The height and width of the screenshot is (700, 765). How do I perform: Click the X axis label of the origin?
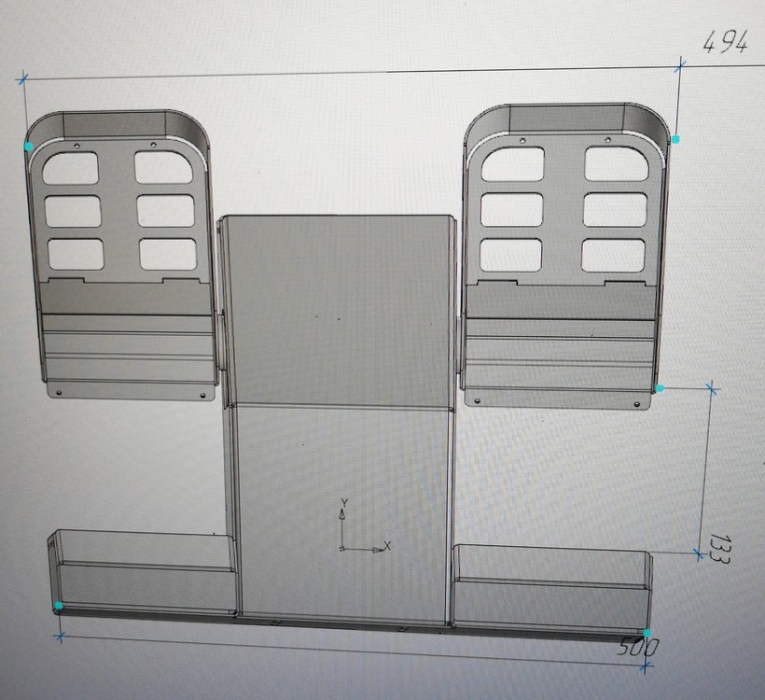[387, 546]
